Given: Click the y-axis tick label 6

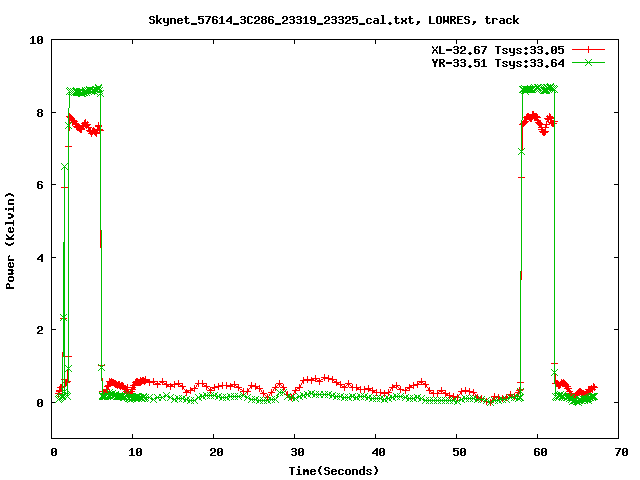Looking at the screenshot, I should tap(40, 185).
